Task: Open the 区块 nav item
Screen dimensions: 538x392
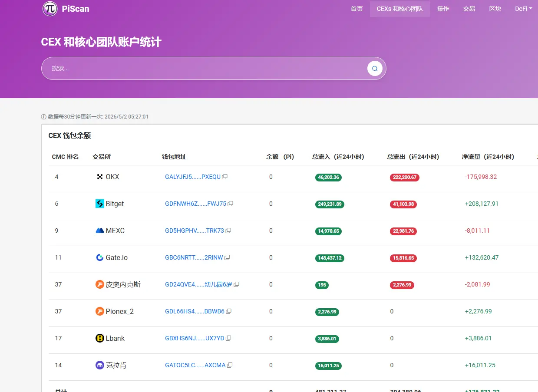Action: point(495,9)
